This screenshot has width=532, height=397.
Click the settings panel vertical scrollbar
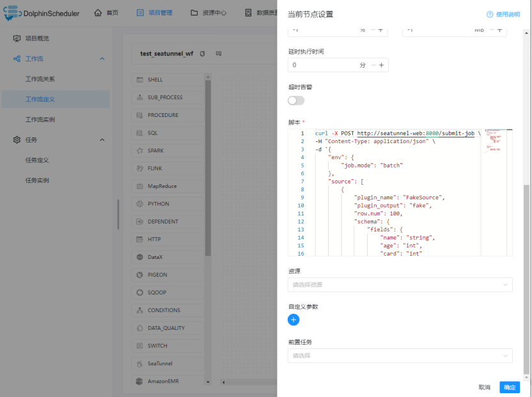tap(526, 278)
